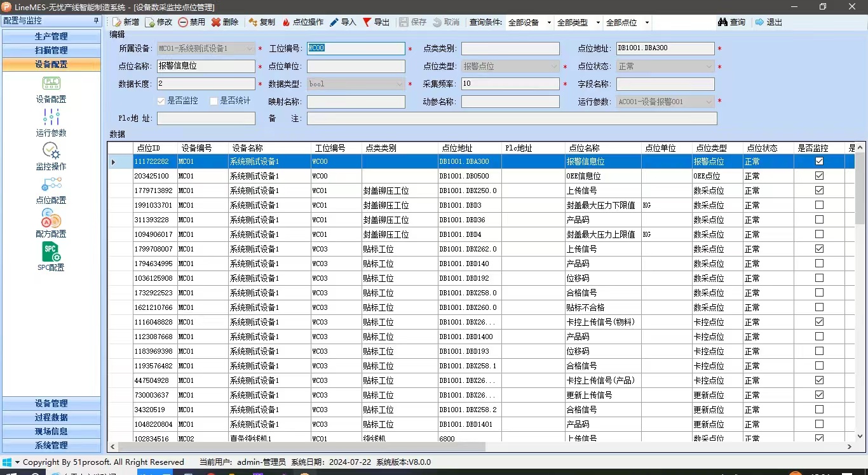This screenshot has width=868, height=475.
Task: Click the 设备配置 highlighted section header
Action: point(51,64)
